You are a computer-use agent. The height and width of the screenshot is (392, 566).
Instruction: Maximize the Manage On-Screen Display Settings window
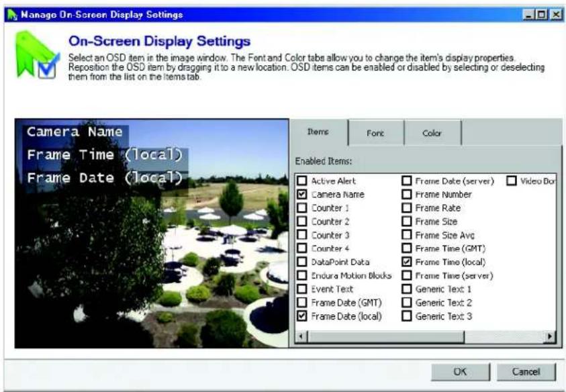541,15
